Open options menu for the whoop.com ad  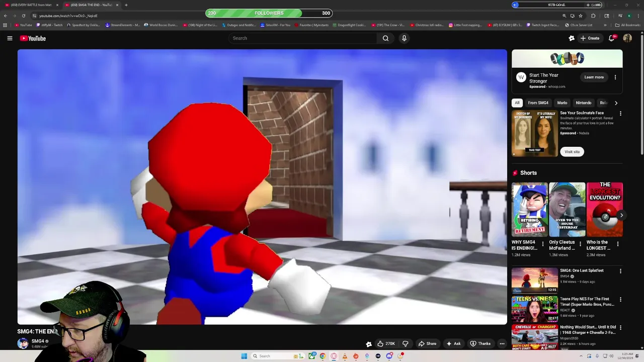click(x=615, y=77)
